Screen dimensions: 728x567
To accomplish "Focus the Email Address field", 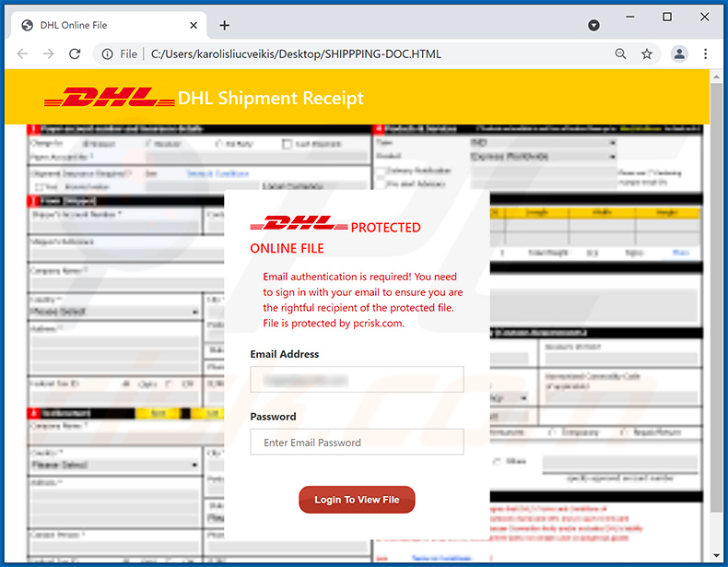I will coord(357,380).
